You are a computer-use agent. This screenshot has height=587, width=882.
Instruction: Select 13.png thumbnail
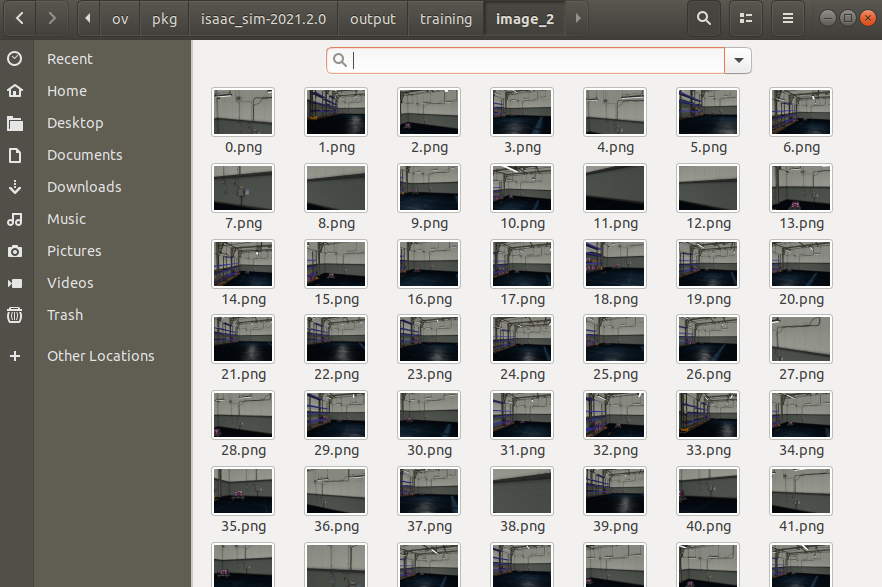pos(801,188)
